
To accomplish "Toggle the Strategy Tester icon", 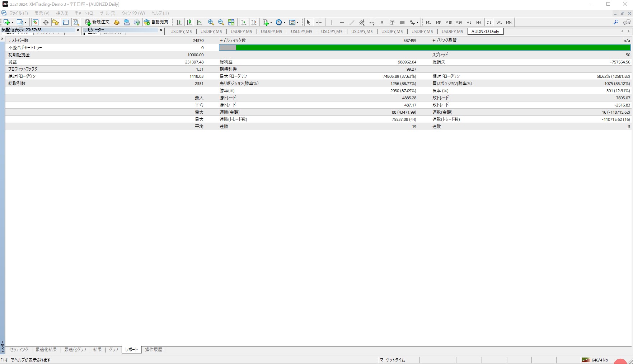I will coord(76,22).
